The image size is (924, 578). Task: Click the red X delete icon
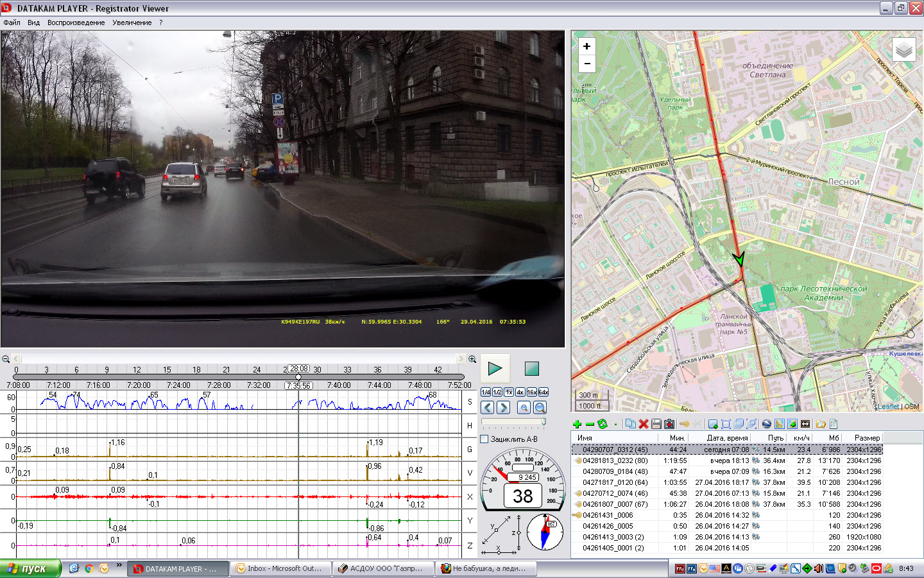tap(643, 424)
